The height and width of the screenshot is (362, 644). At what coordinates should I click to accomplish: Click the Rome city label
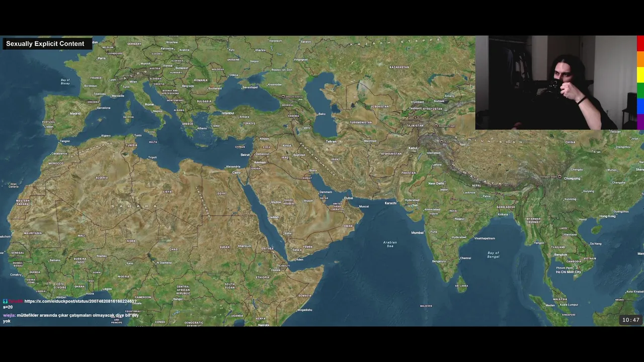149,105
